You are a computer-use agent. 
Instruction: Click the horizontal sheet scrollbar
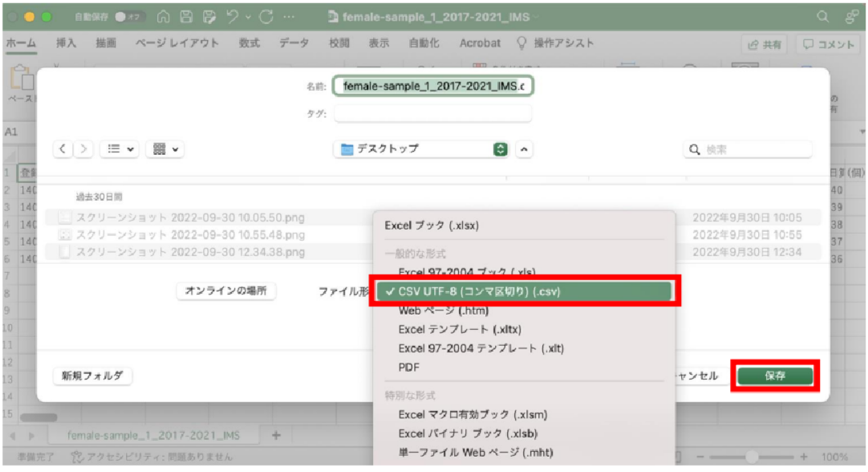[x=39, y=417]
